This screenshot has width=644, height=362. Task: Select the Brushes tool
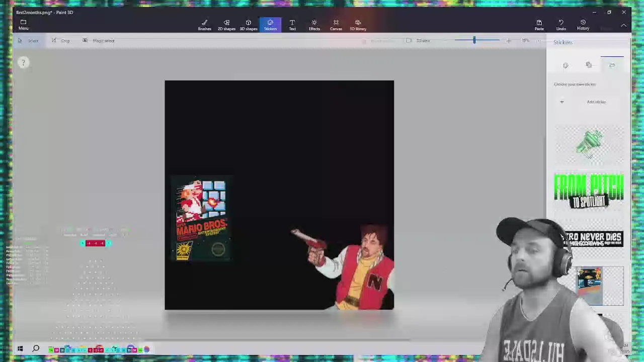[204, 25]
